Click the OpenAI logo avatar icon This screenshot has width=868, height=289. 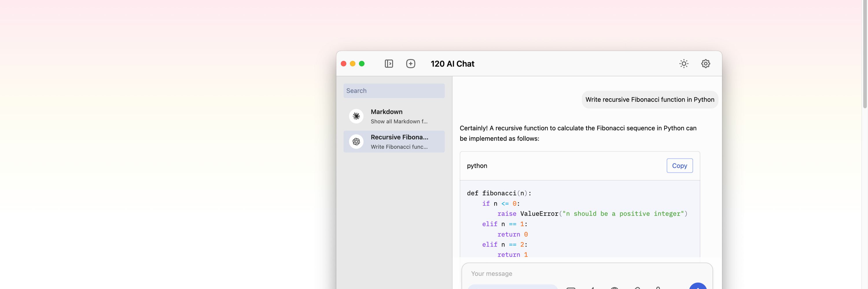pos(356,142)
